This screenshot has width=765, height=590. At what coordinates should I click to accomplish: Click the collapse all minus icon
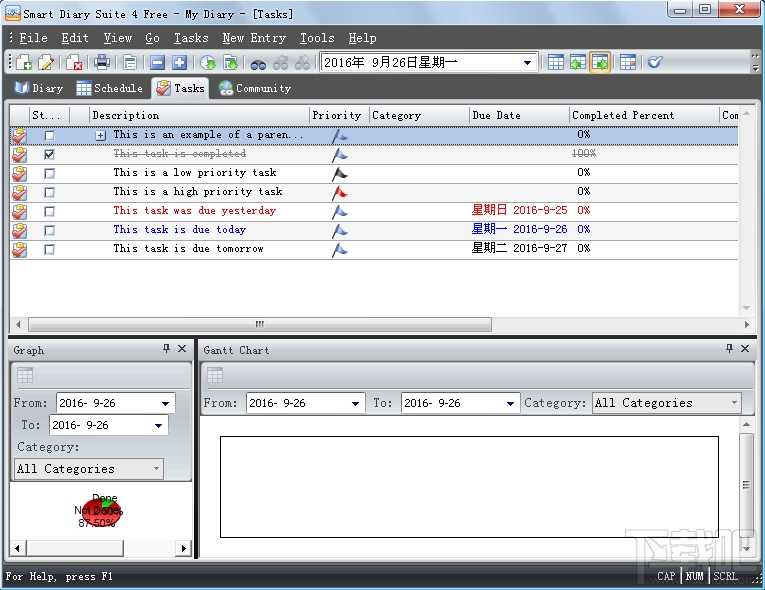click(x=158, y=62)
